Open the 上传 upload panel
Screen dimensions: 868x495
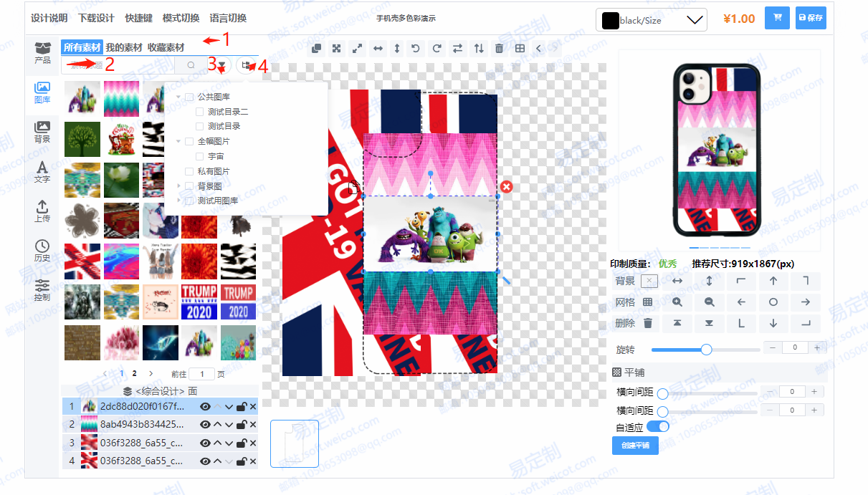(42, 211)
